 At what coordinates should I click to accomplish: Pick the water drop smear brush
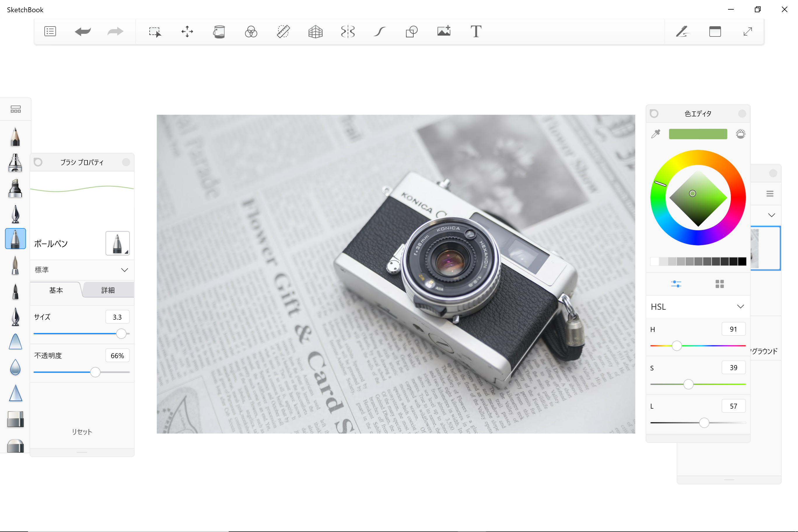click(15, 367)
